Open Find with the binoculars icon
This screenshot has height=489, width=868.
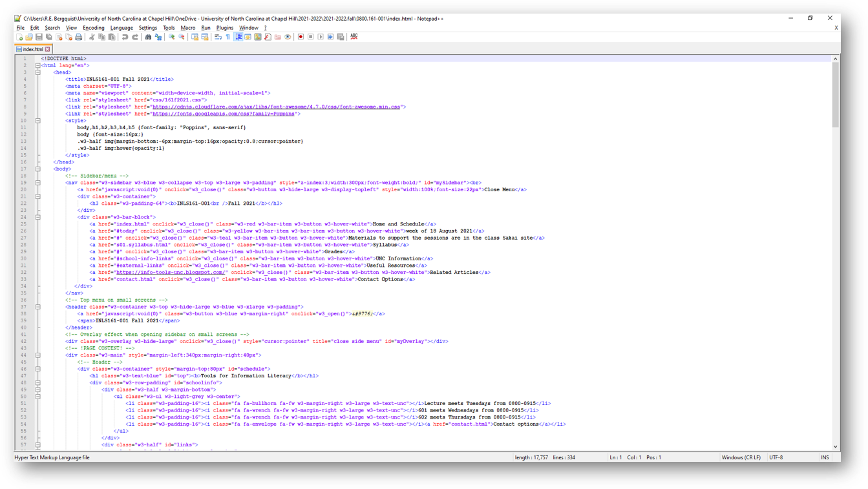148,37
